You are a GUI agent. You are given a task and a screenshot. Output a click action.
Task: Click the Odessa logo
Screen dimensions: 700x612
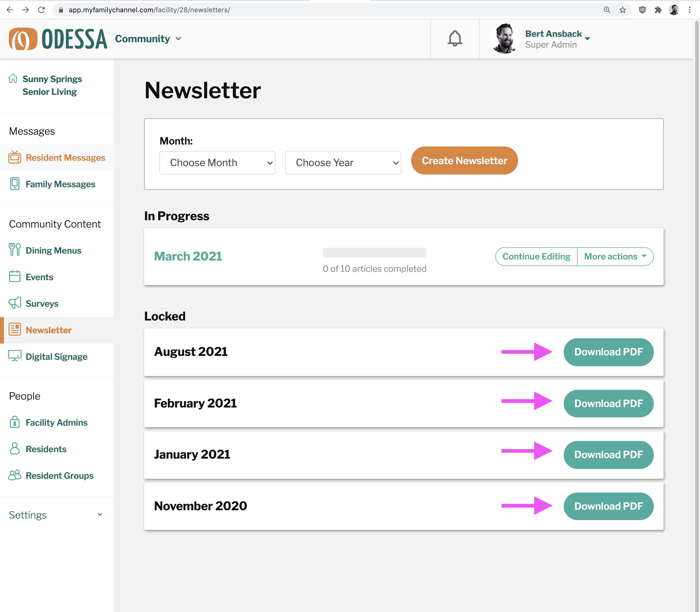[x=58, y=39]
